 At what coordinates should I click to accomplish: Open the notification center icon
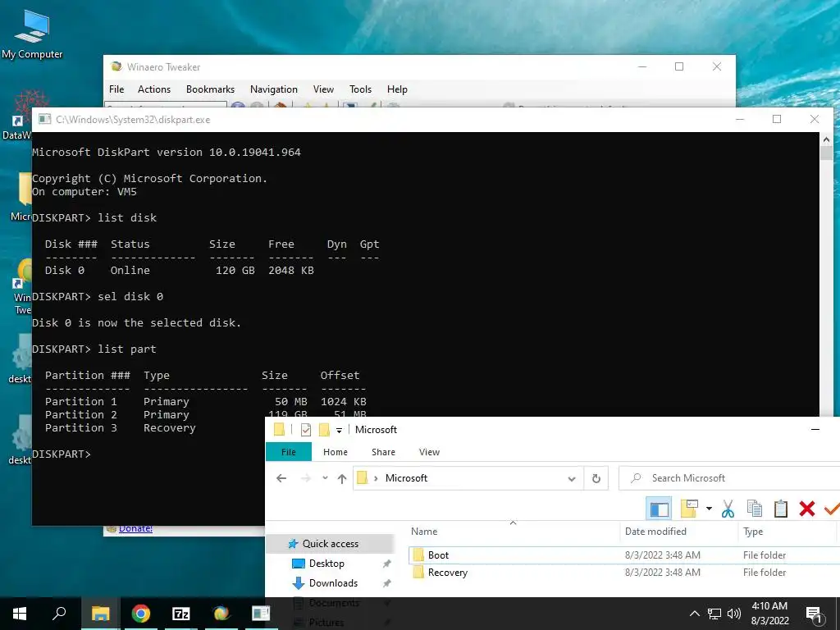click(815, 614)
